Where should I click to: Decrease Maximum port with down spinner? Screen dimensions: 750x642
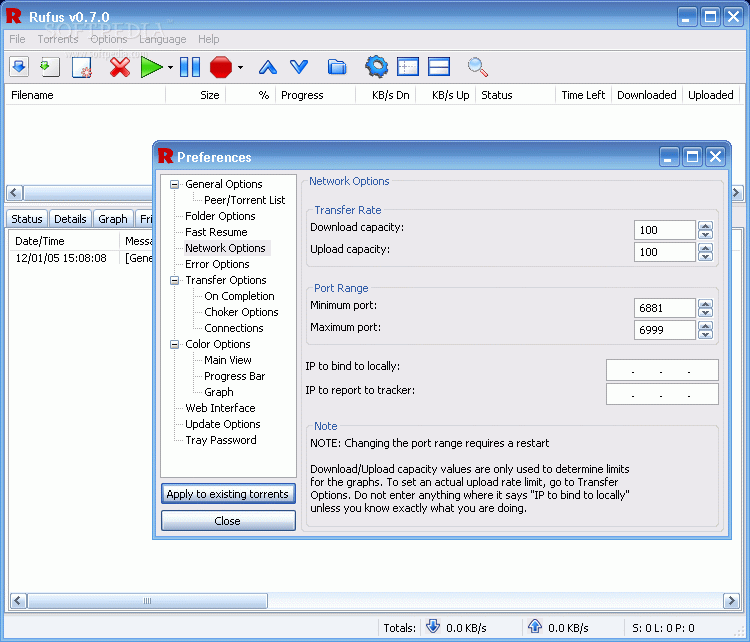tap(705, 335)
